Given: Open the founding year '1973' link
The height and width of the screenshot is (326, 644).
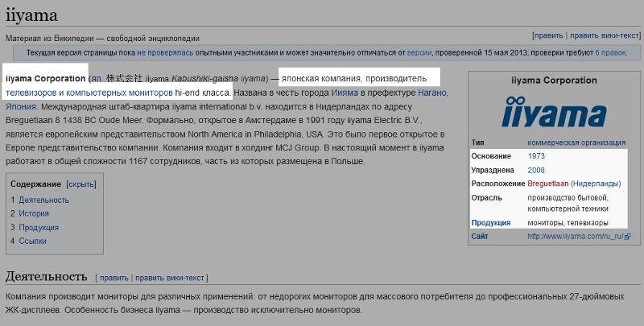Looking at the screenshot, I should 536,156.
